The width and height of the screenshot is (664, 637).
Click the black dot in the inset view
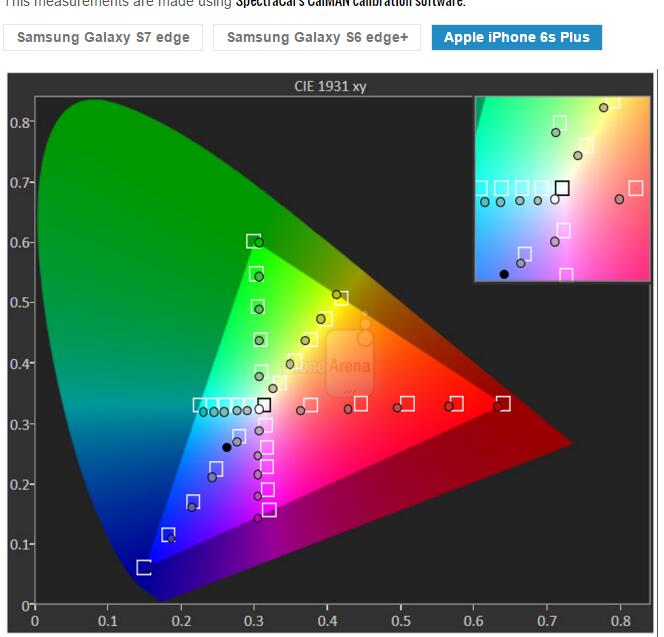[x=504, y=274]
